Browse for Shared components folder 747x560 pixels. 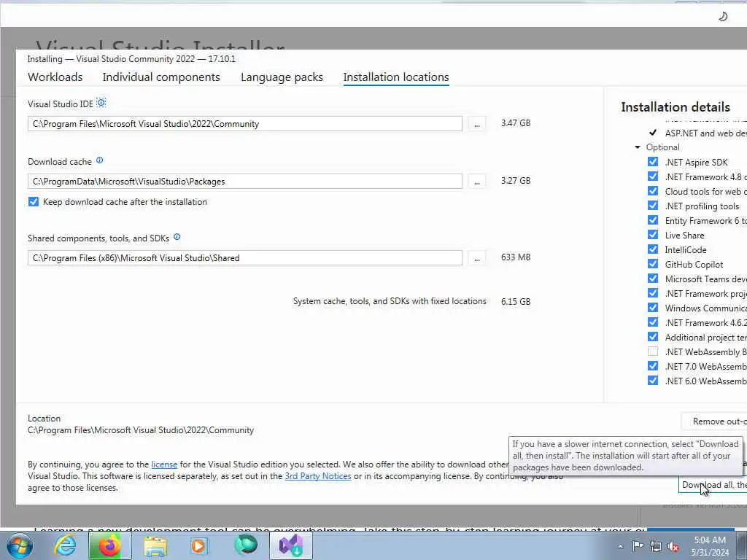tap(477, 258)
